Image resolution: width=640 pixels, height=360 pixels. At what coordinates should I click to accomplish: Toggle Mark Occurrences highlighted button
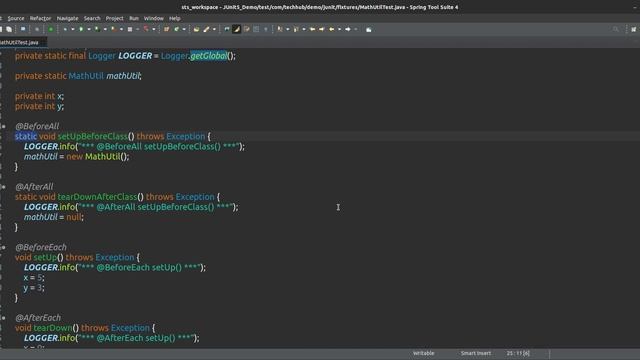pos(236,29)
